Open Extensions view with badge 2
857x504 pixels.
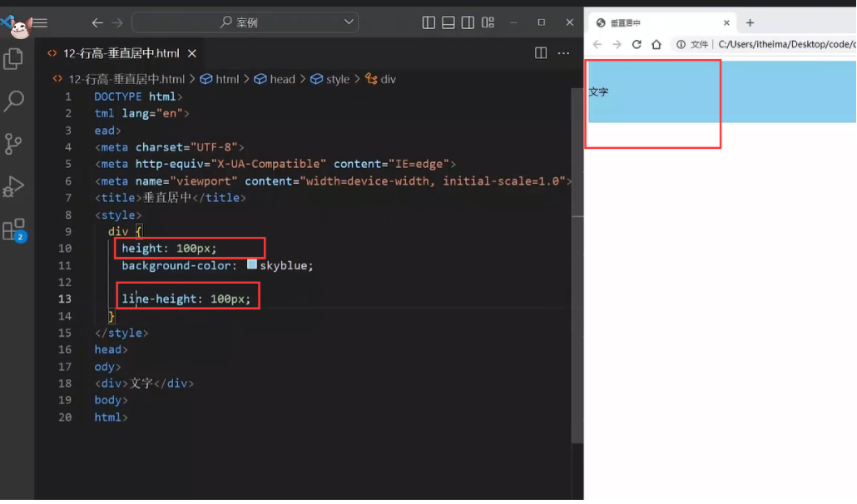coord(13,230)
